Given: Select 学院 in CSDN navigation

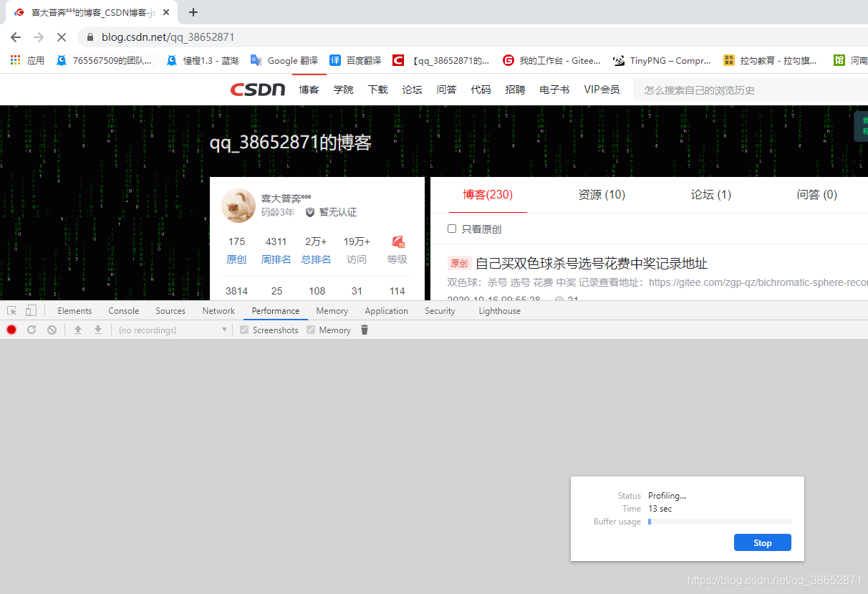Looking at the screenshot, I should (344, 90).
